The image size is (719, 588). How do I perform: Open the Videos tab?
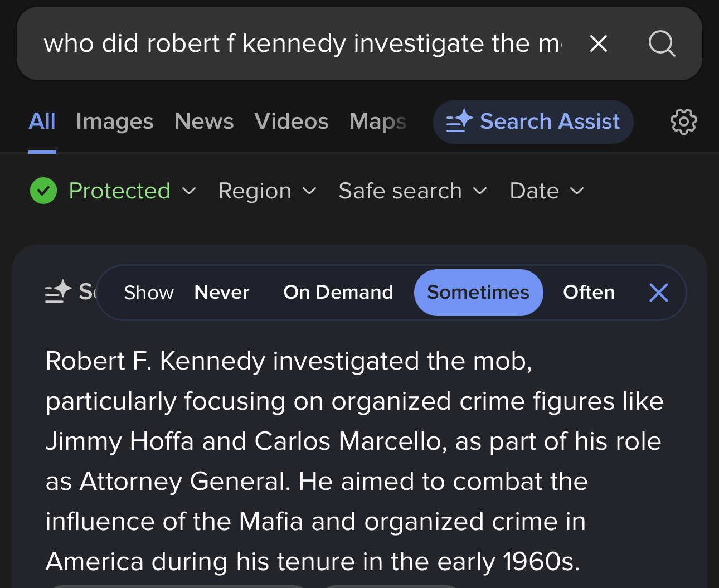(x=291, y=122)
